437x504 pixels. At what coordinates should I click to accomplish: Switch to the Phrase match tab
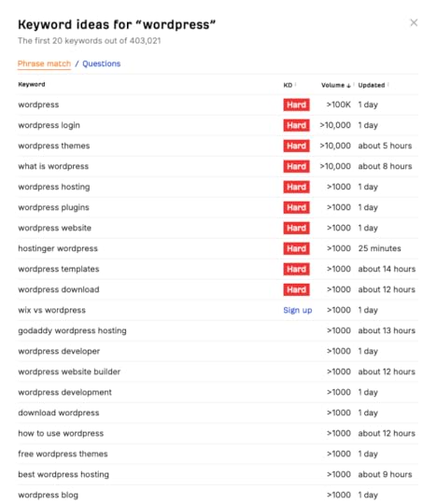point(44,63)
